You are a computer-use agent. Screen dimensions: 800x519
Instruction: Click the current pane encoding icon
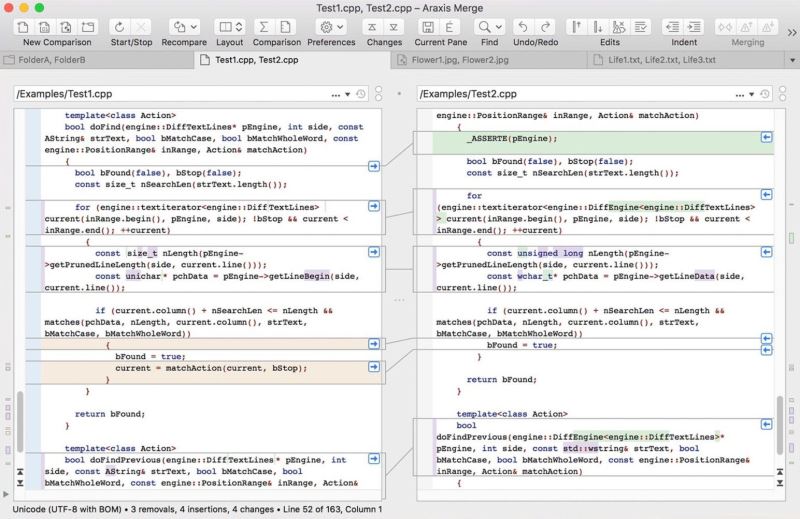[x=449, y=27]
